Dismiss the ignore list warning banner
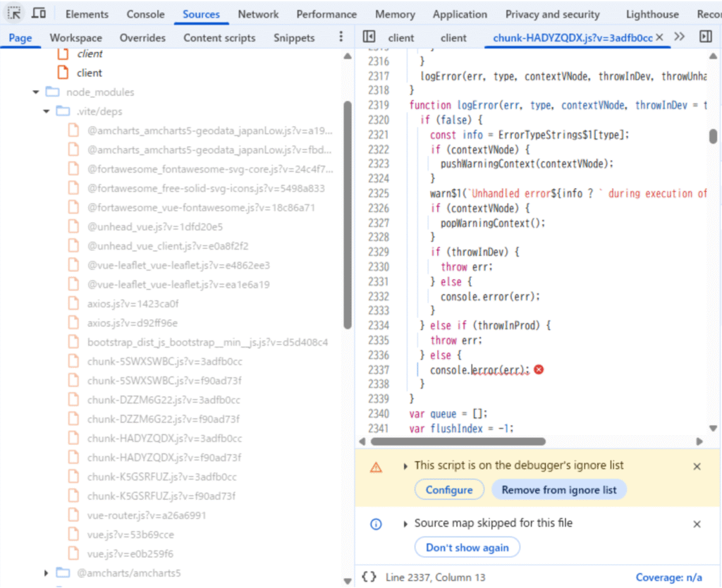 [x=697, y=466]
